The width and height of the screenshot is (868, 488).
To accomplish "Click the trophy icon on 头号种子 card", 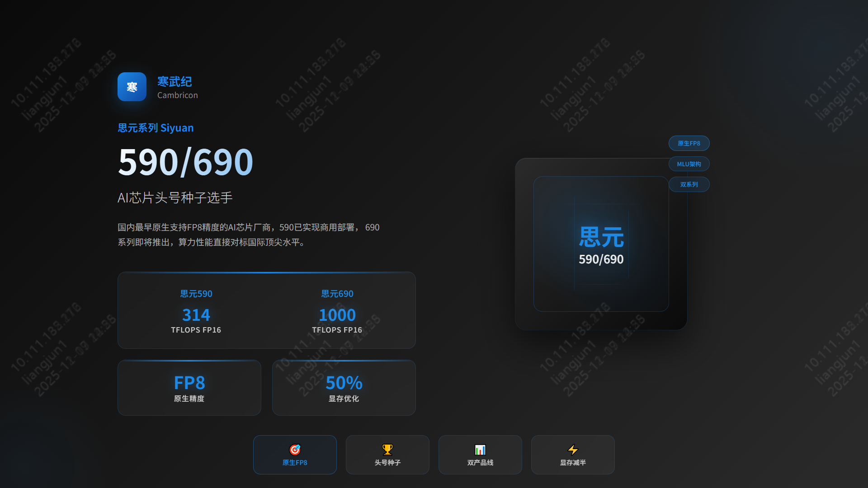I will pyautogui.click(x=387, y=450).
